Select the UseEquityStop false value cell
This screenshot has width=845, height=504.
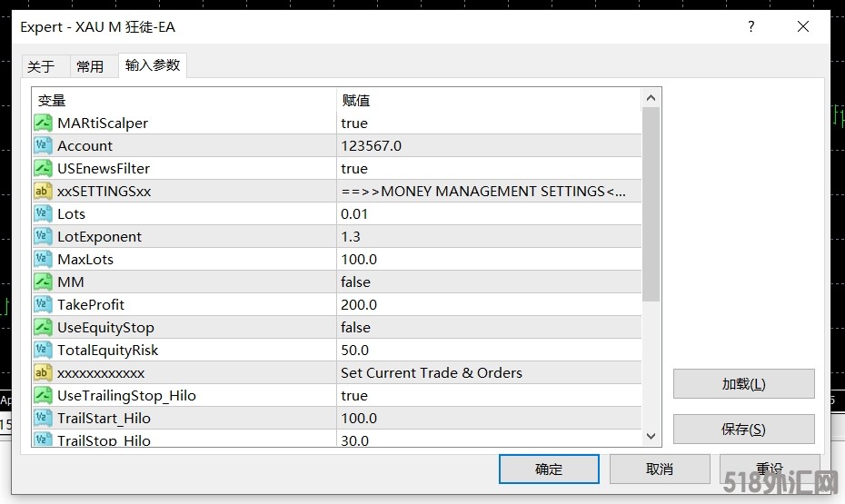488,327
